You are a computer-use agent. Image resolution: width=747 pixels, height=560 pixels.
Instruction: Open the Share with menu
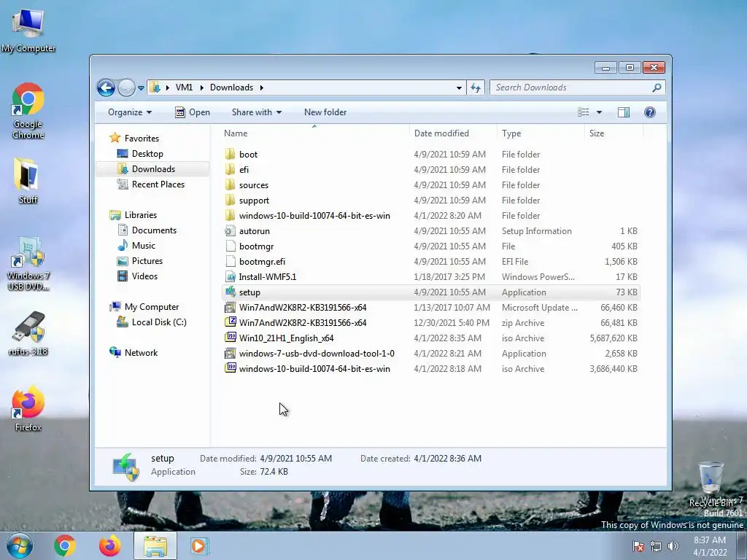(x=256, y=112)
